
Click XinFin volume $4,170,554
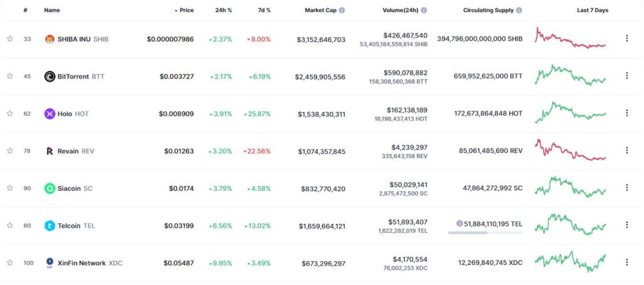click(x=410, y=259)
